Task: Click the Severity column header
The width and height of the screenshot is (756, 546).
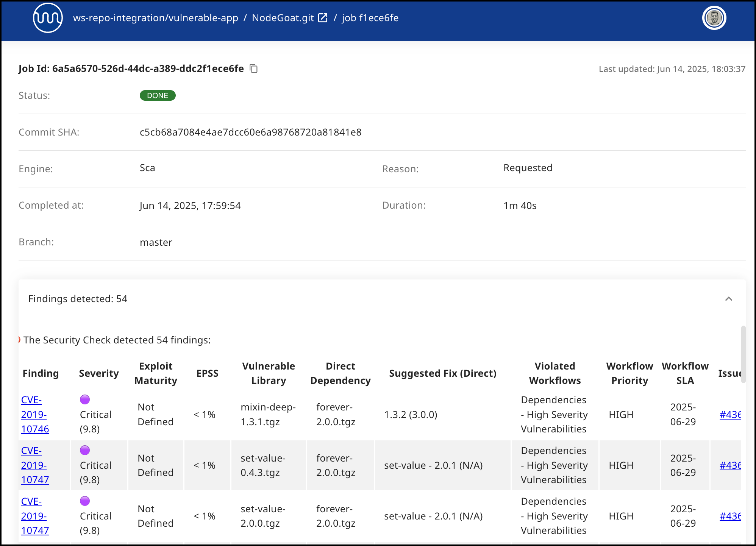Action: point(98,373)
